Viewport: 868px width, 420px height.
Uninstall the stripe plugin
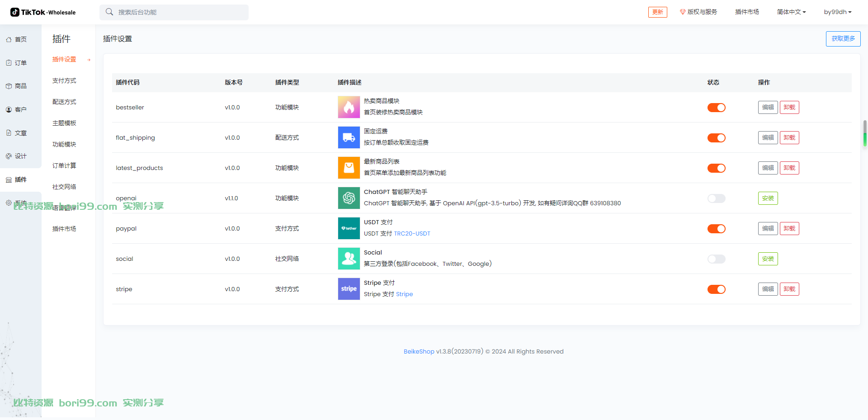coord(789,289)
